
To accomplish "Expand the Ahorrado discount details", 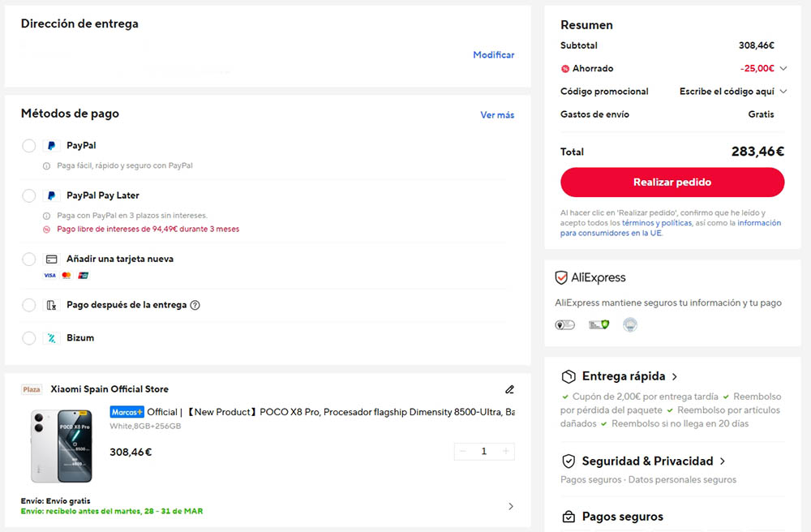I will click(783, 69).
